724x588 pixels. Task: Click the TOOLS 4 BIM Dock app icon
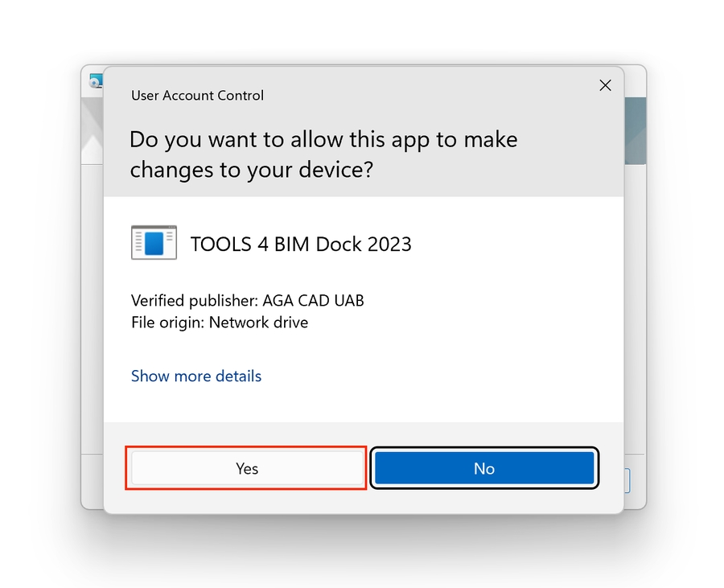153,243
